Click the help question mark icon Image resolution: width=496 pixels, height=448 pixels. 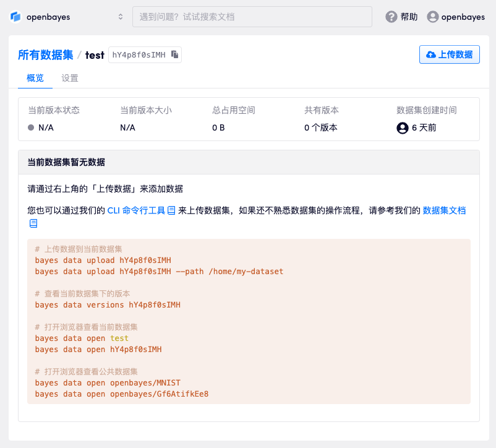391,17
